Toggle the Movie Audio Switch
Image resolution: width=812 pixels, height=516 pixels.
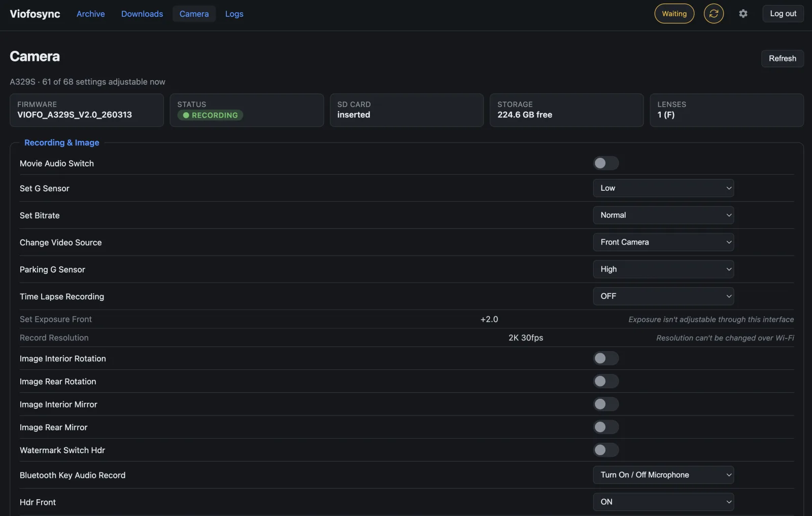tap(606, 163)
